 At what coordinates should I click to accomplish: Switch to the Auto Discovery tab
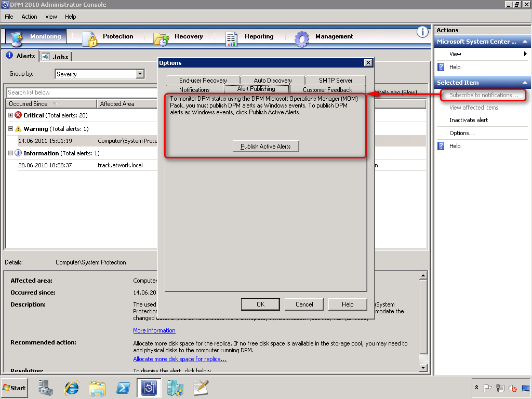tap(273, 81)
